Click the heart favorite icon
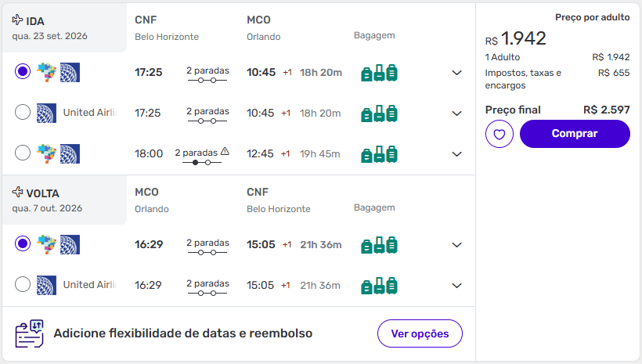642x364 pixels. point(500,134)
